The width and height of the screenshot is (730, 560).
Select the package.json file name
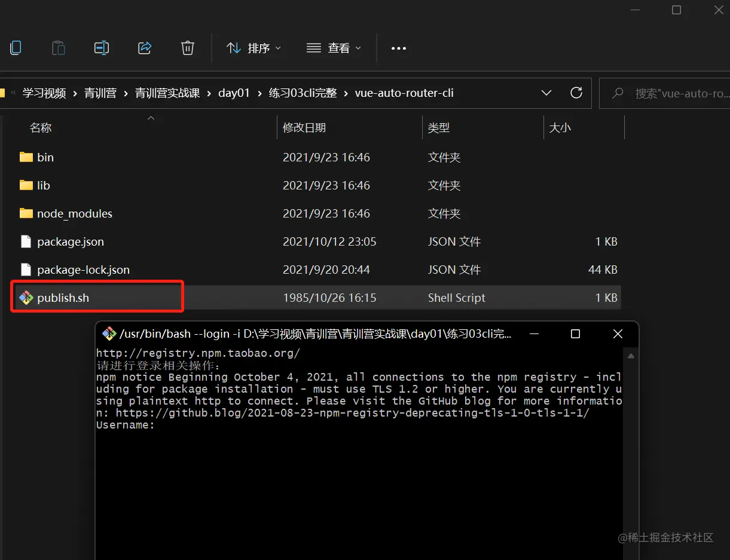71,241
